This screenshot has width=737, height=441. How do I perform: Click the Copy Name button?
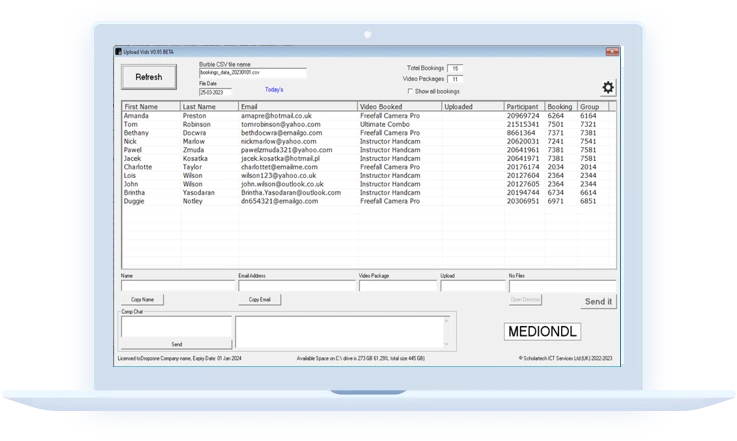click(143, 299)
